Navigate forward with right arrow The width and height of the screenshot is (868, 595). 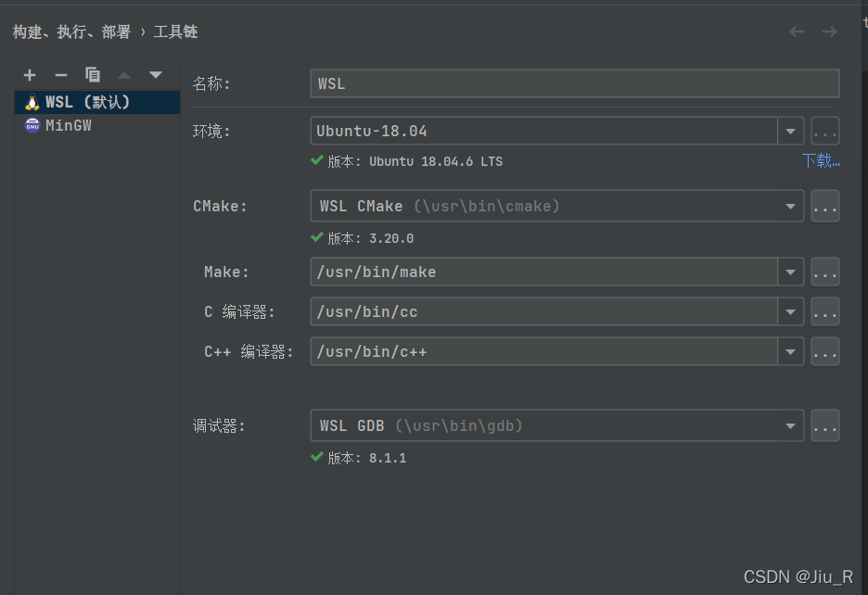click(x=829, y=32)
